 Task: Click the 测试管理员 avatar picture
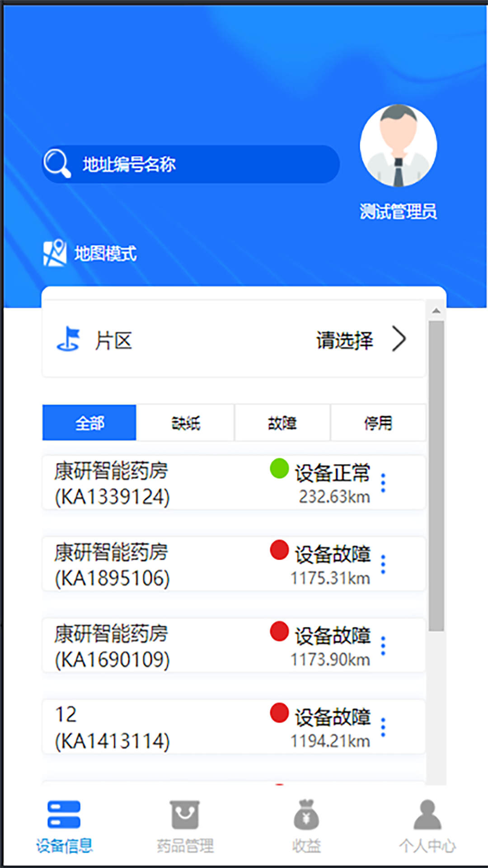[398, 146]
